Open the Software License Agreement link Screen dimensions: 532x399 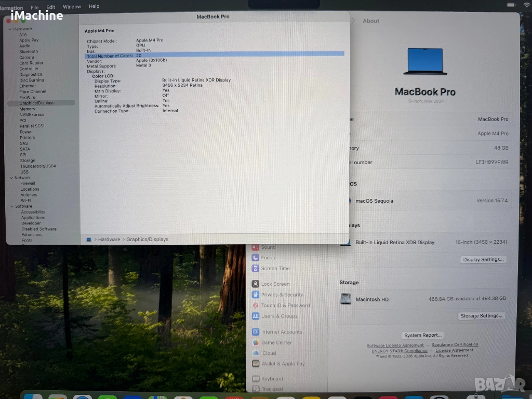coord(395,345)
